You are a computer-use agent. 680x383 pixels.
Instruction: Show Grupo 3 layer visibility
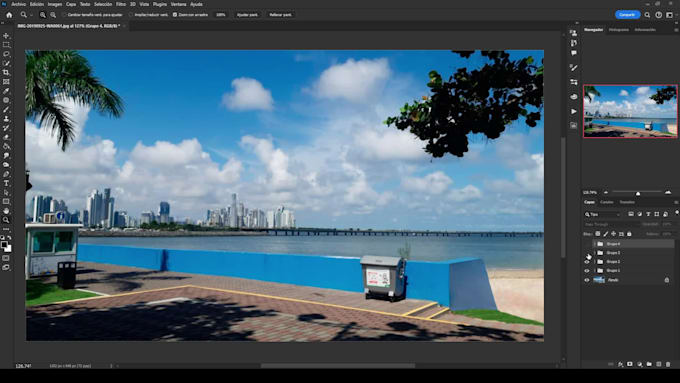(x=587, y=253)
